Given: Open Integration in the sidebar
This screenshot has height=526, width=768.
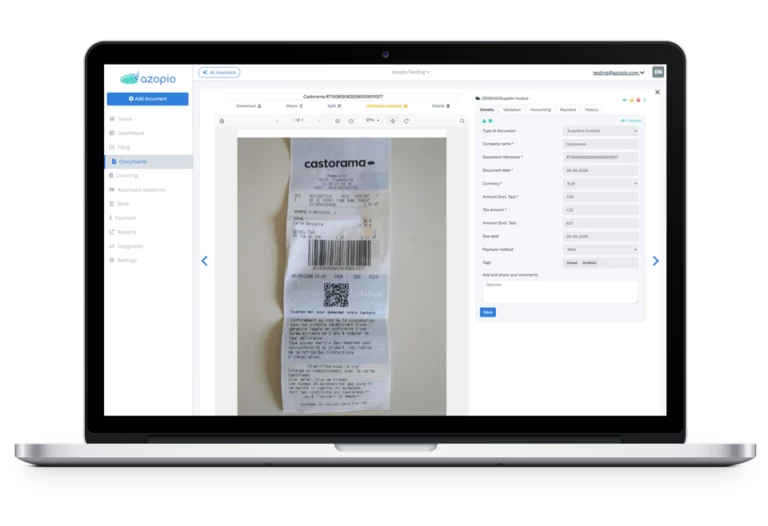Looking at the screenshot, I should pyautogui.click(x=126, y=246).
